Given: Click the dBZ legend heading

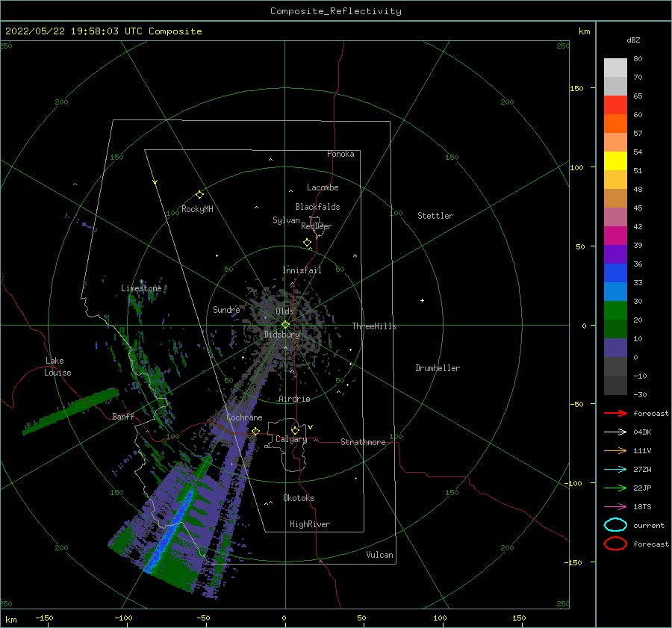Looking at the screenshot, I should click(633, 40).
